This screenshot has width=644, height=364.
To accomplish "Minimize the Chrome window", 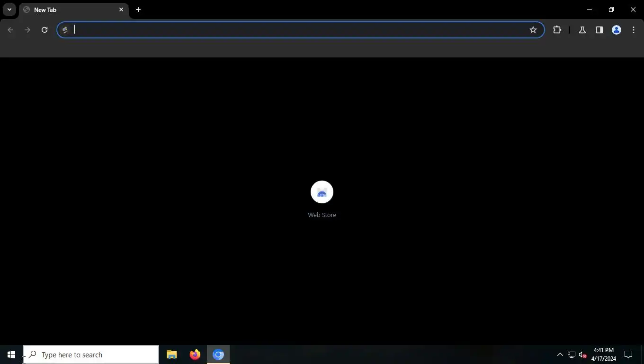I will click(590, 9).
